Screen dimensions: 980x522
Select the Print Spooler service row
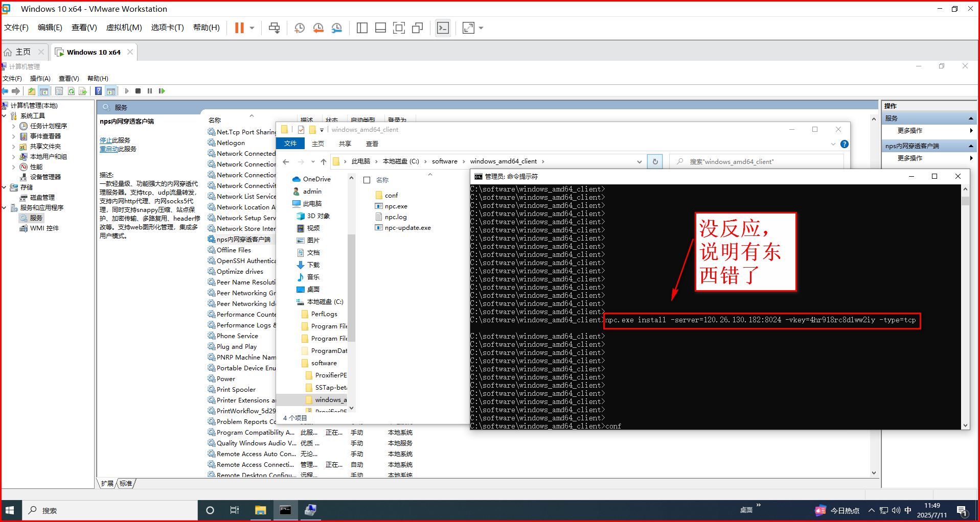coord(236,390)
